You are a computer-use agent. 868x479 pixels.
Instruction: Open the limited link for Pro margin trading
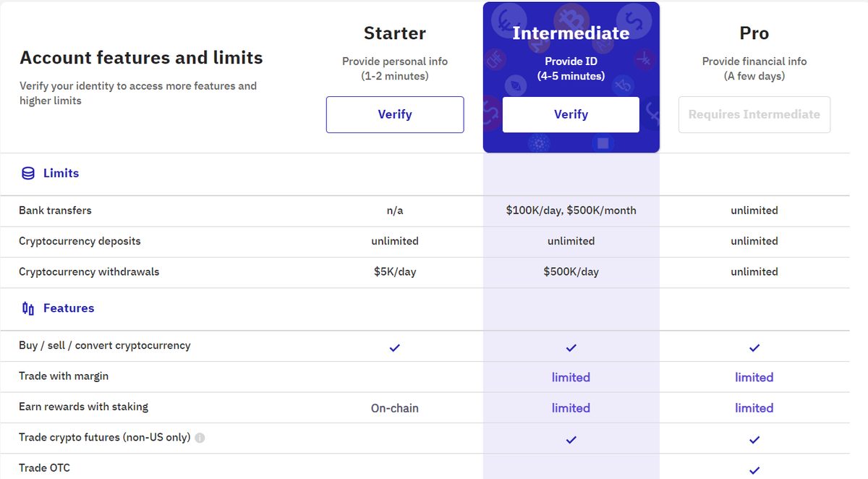pyautogui.click(x=754, y=377)
